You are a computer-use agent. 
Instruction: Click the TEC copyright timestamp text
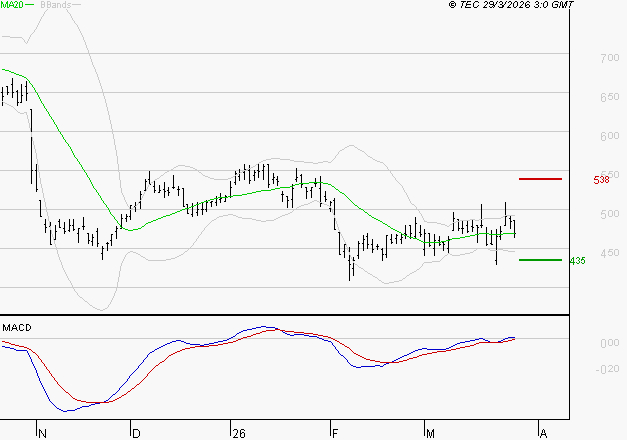(x=511, y=4)
